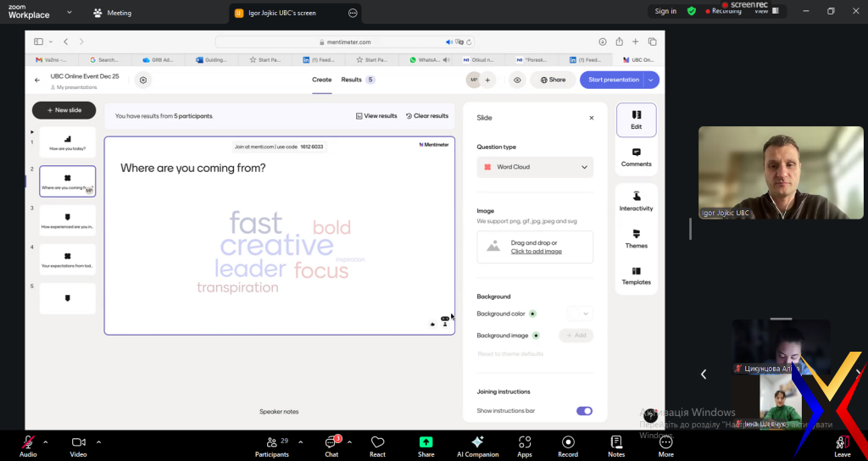Click the preview eye icon
The image size is (868, 461).
(x=517, y=80)
